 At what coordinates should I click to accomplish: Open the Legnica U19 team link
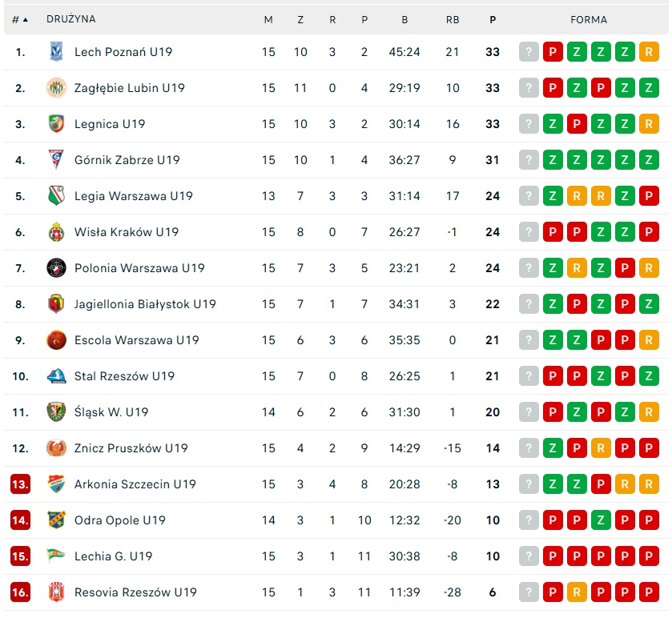click(110, 124)
